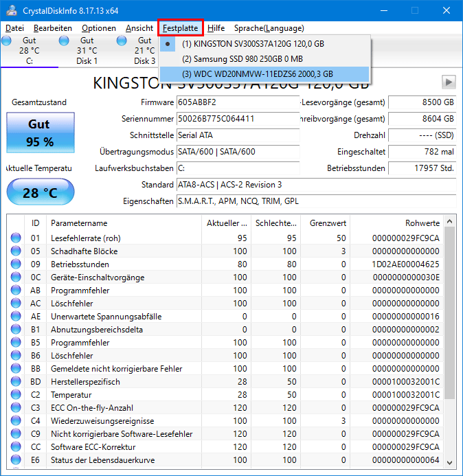
Task: Click status orb for ECC On-the-fly-Anzahl
Action: point(16,408)
